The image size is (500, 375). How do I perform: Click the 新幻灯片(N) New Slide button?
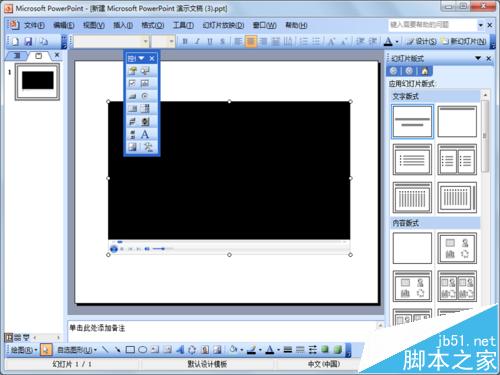point(464,42)
